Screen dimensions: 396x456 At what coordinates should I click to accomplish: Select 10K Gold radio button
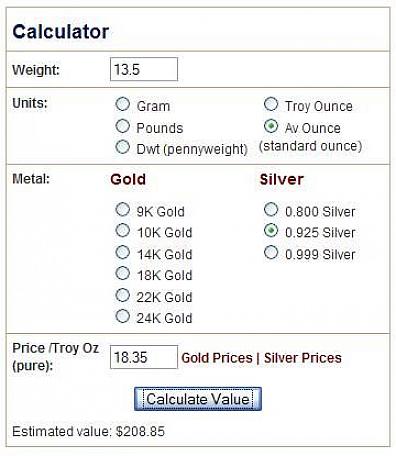[122, 230]
